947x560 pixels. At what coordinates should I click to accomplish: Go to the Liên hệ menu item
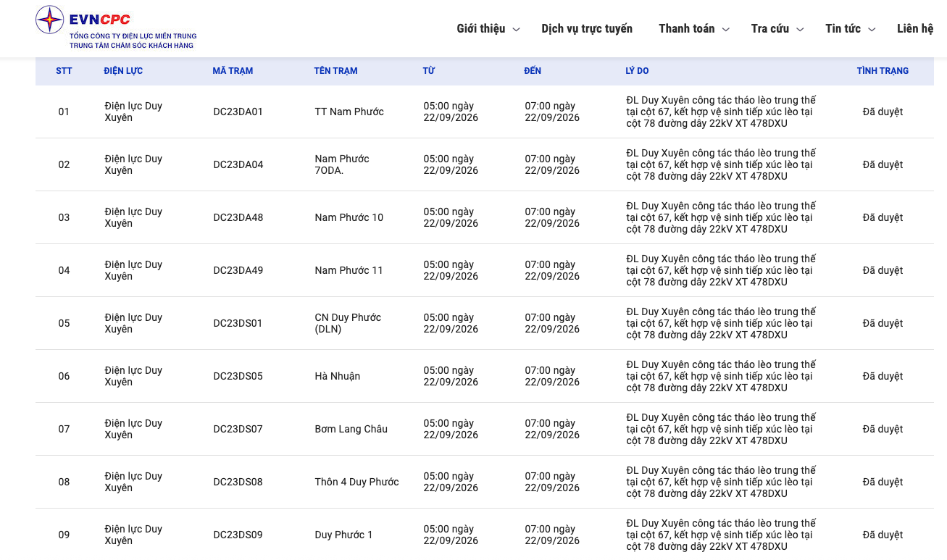pos(915,29)
